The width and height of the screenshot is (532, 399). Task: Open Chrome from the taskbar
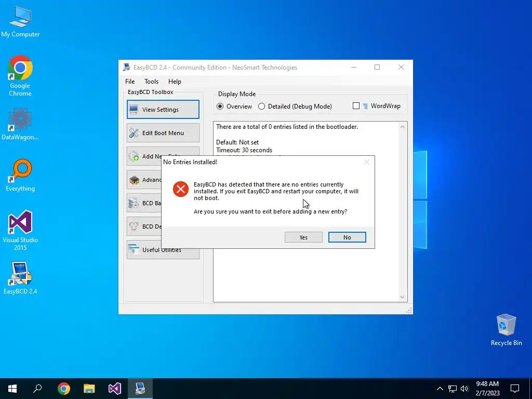[64, 389]
